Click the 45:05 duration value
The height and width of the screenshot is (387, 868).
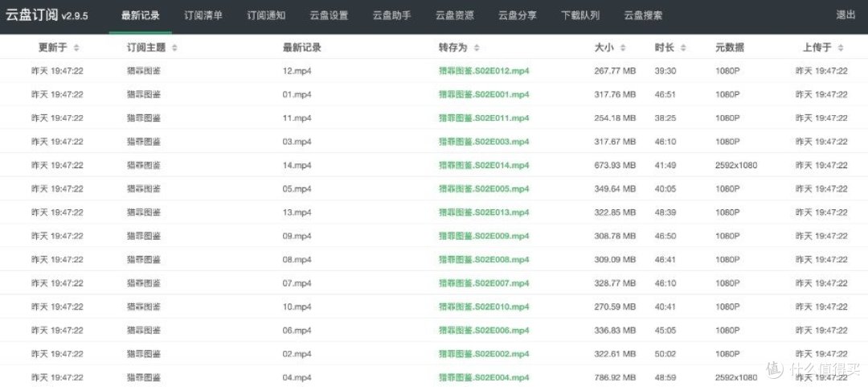click(665, 331)
